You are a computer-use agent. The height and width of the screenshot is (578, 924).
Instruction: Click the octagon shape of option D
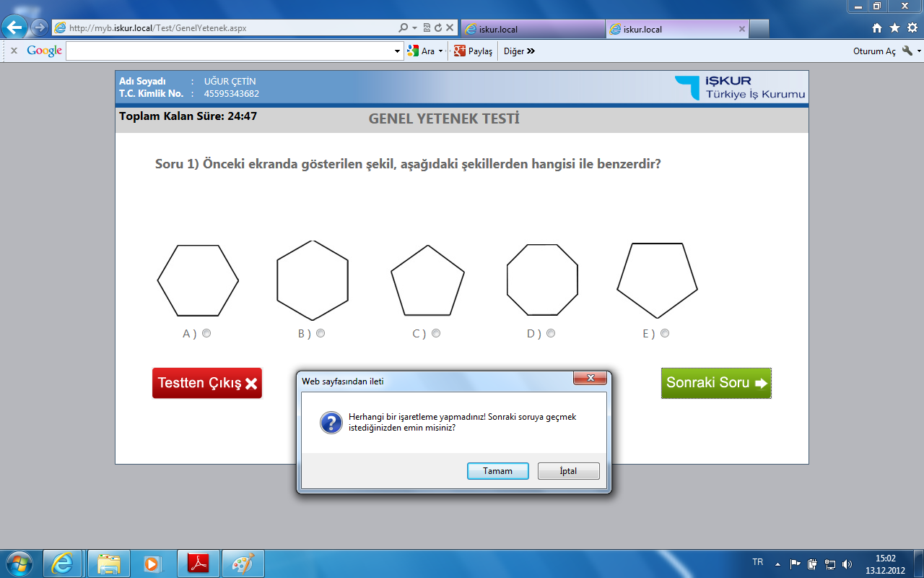(543, 280)
